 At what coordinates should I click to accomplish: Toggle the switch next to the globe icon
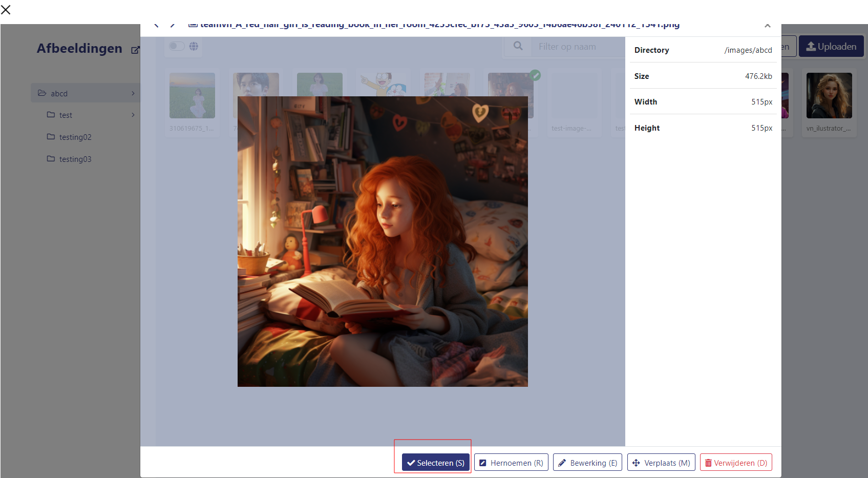(177, 46)
